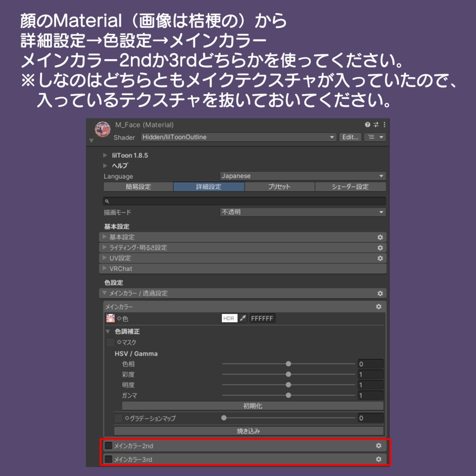
Task: Click the help question mark icon
Action: (368, 125)
